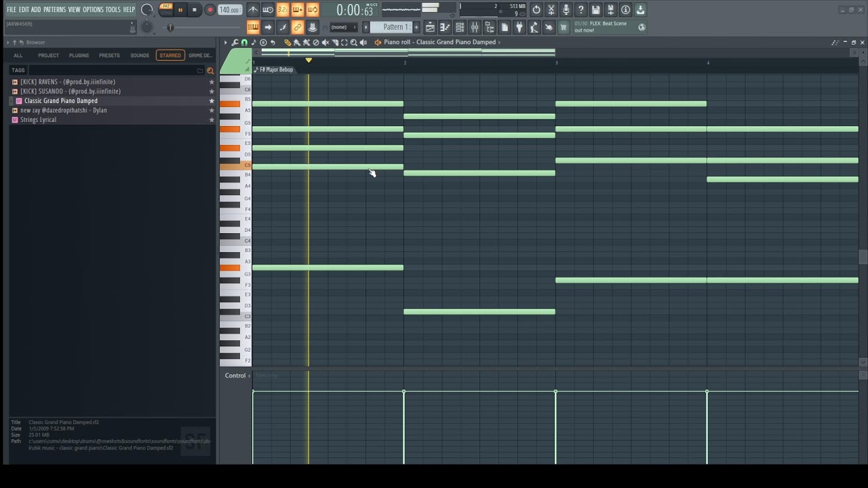Screen dimensions: 868x488
Task: Toggle the 3-2-1 countdown before recording
Action: tap(283, 9)
